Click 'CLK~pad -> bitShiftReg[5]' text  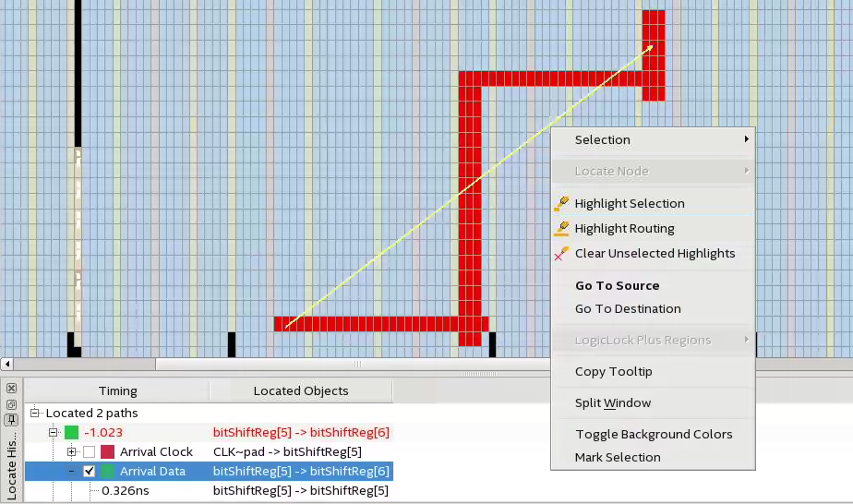point(287,451)
